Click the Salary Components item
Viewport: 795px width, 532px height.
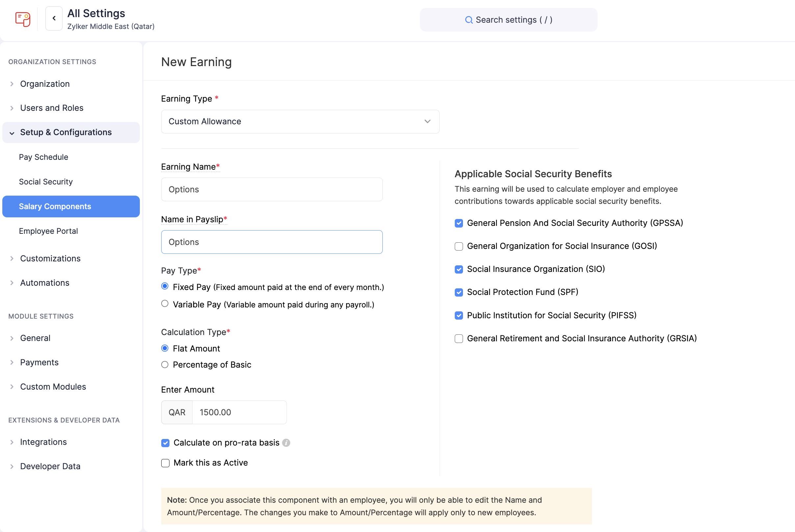coord(55,206)
